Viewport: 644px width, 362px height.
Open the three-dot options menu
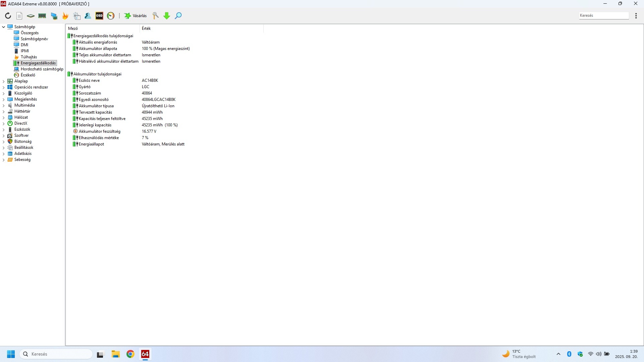coord(636,16)
